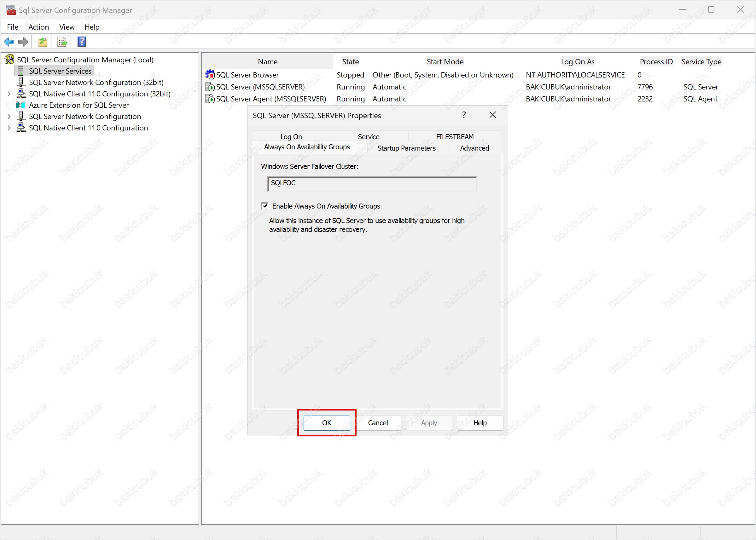Select the SQL Server Agent (MSSQLSERVER) service icon

(x=210, y=99)
